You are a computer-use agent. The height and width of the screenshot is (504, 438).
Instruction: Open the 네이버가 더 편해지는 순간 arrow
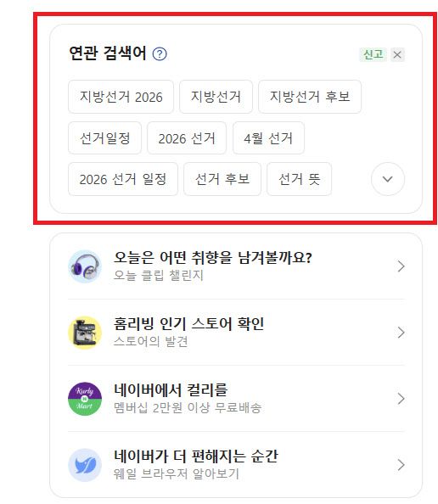coord(401,465)
